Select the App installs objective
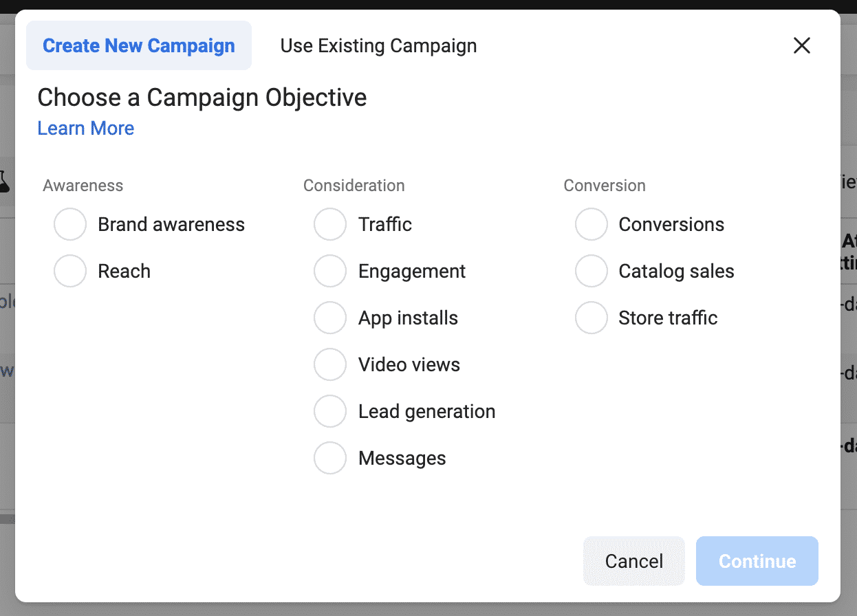The height and width of the screenshot is (616, 857). (x=330, y=318)
